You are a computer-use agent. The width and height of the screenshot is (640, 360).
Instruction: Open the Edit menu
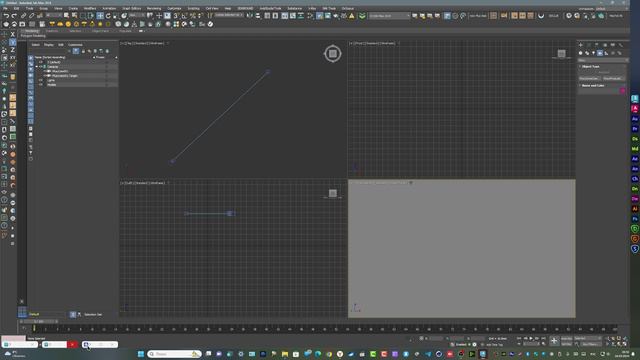click(x=16, y=8)
